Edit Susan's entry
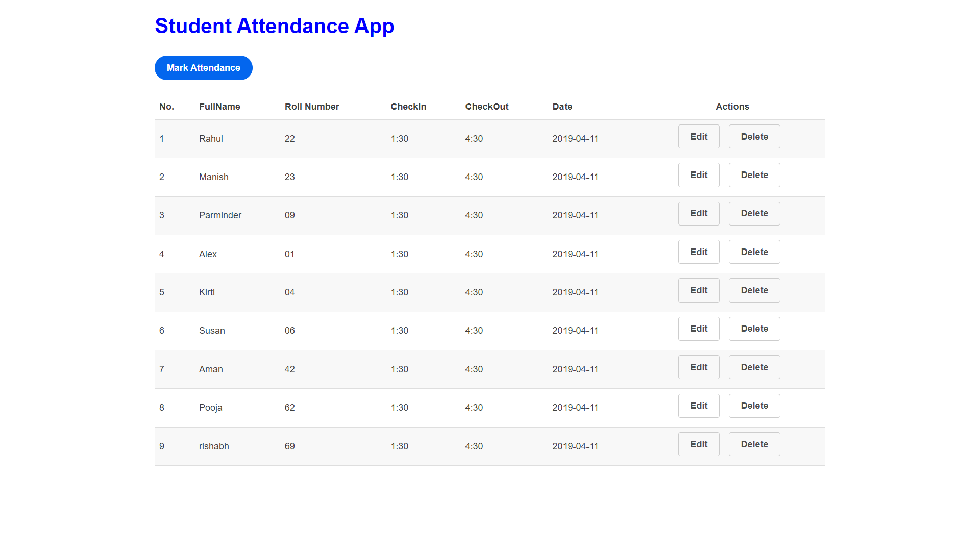Screen dimensions: 980x551 pos(698,329)
